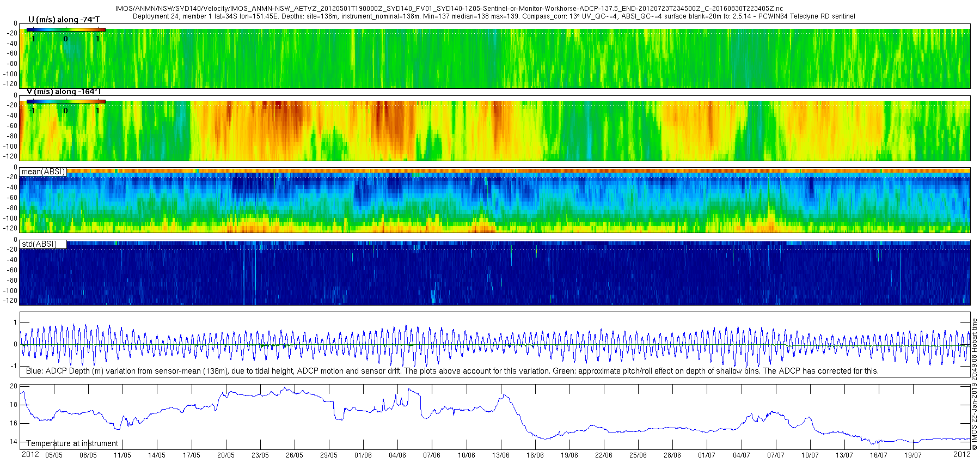The width and height of the screenshot is (980, 463).
Task: Click the 16/07 date tick label
Action: point(879,455)
